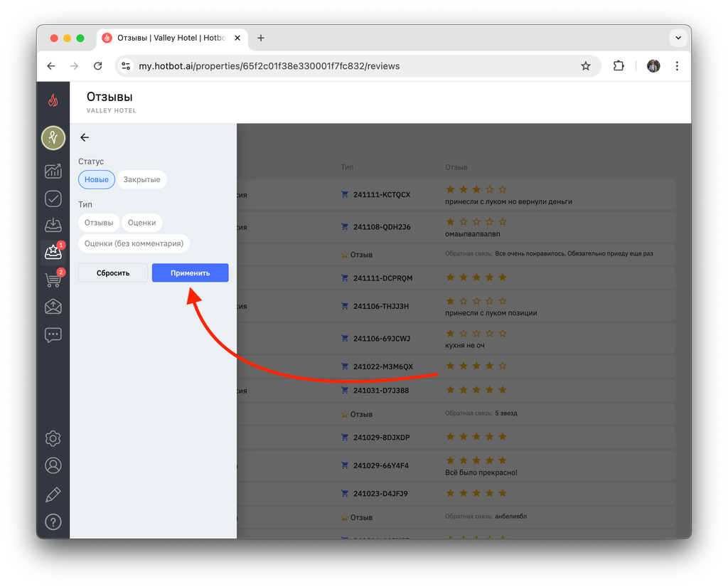Click the 'омаыпвапвапвп' comment
Screen dimensions: 728x587
(x=473, y=234)
